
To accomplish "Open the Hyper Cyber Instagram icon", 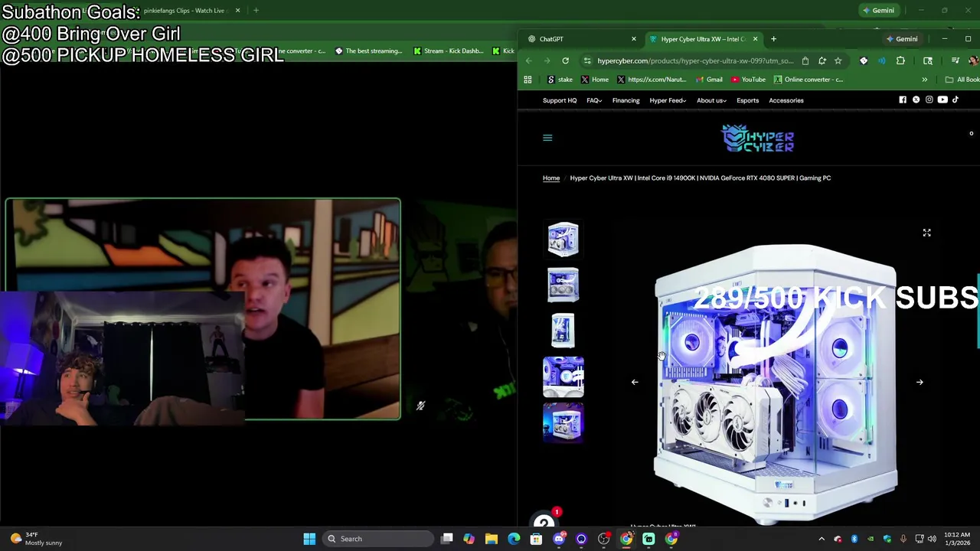I will pyautogui.click(x=929, y=99).
